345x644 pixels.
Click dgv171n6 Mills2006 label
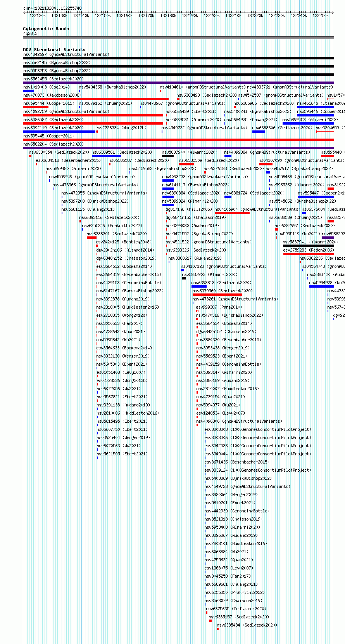pyautogui.click(x=189, y=209)
